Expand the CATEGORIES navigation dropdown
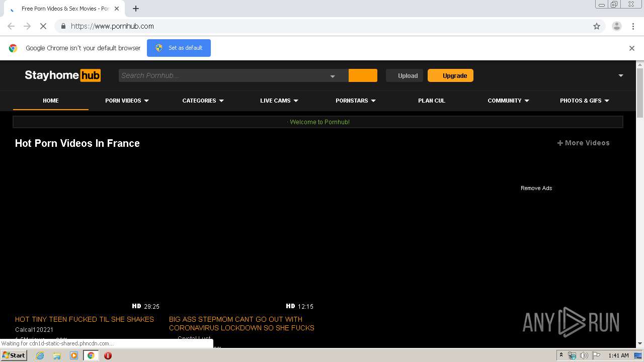 pos(203,101)
